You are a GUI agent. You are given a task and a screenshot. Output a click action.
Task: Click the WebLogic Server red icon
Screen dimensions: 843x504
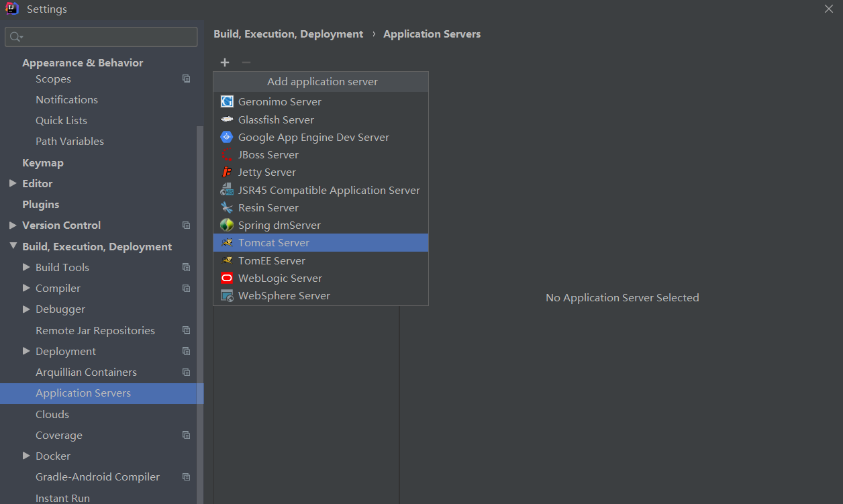tap(227, 278)
